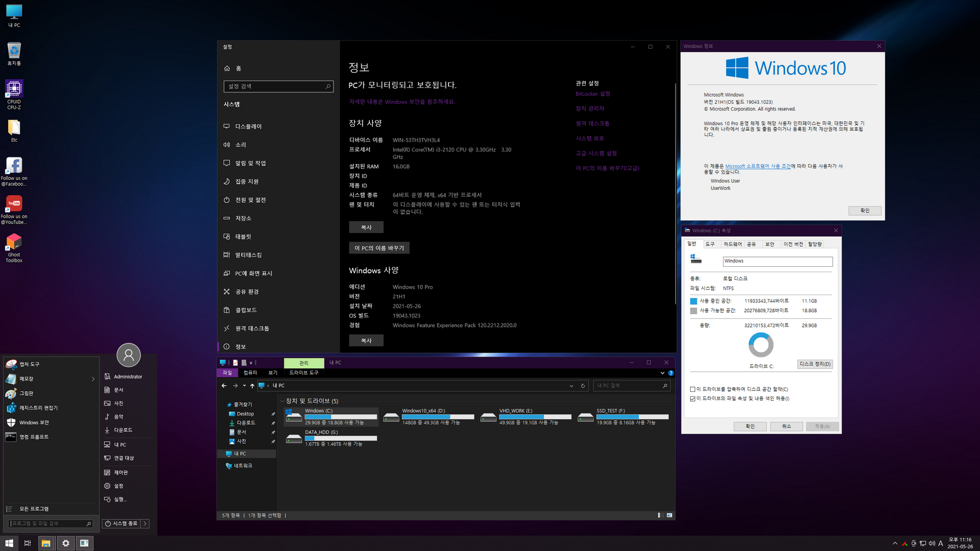The width and height of the screenshot is (980, 551).
Task: Open quick access toolbar customize dropdown
Action: tap(251, 362)
